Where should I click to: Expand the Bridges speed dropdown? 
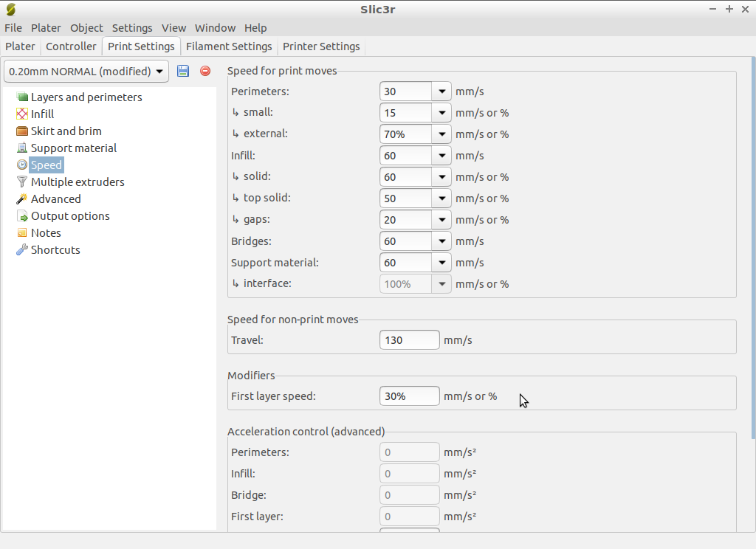click(x=441, y=241)
